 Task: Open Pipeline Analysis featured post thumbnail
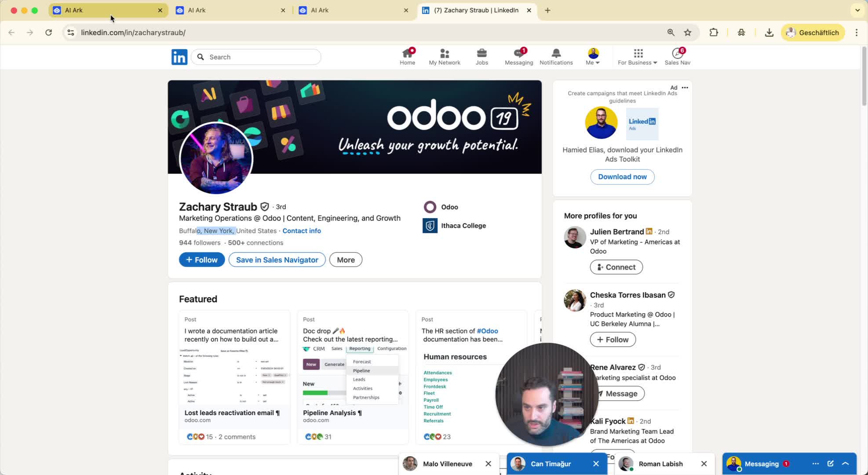coord(353,376)
